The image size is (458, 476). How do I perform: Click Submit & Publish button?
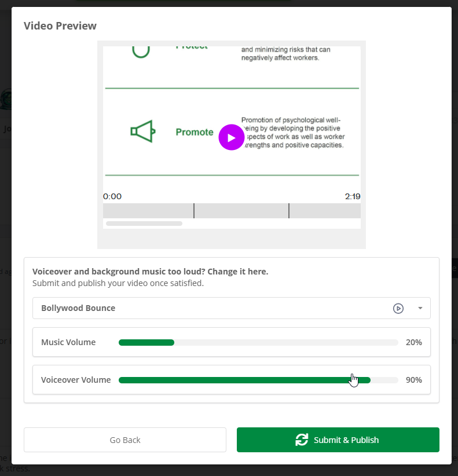338,440
